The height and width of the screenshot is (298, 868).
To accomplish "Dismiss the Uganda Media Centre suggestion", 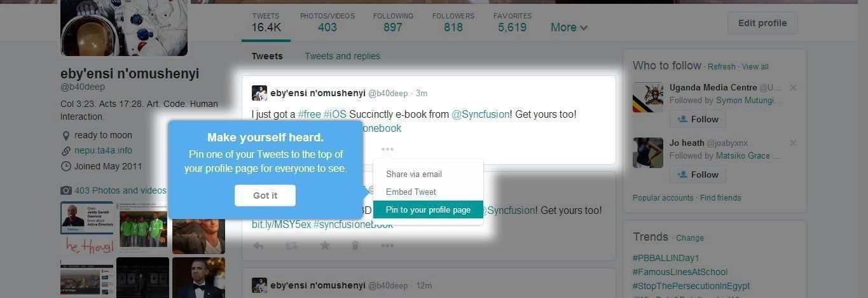I will pos(793,88).
